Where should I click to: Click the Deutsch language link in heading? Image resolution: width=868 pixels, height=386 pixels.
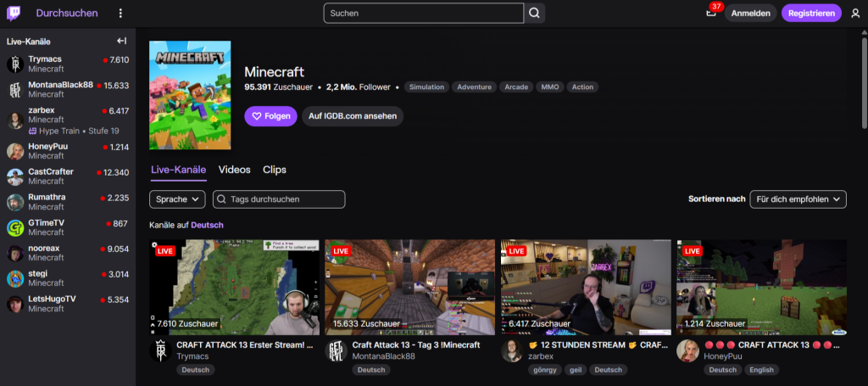pyautogui.click(x=207, y=226)
